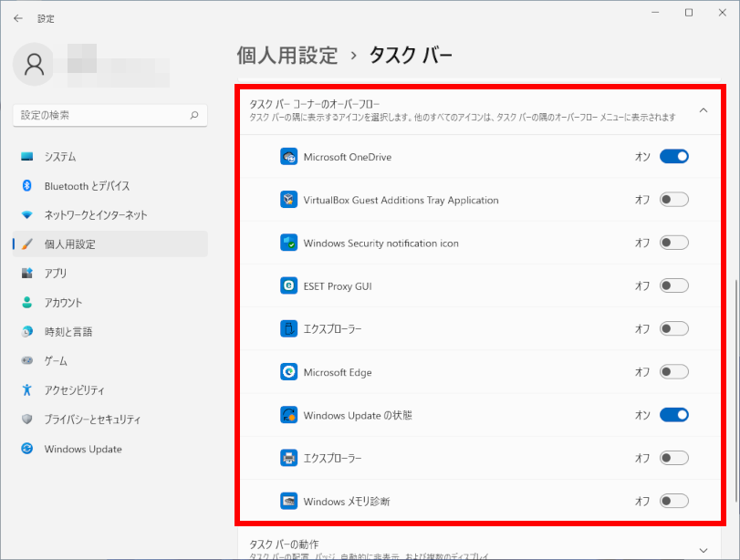Click the back arrow icon in title bar
Screen dimensions: 740x560
[18, 18]
